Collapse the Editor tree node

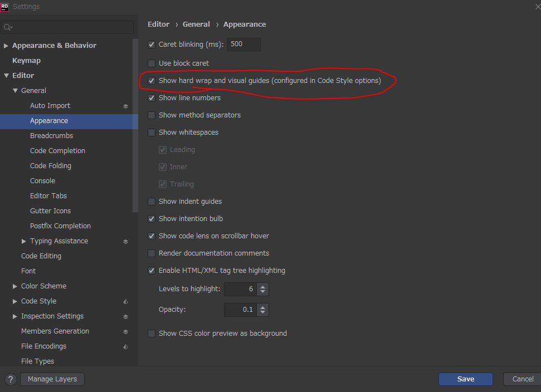tap(6, 76)
